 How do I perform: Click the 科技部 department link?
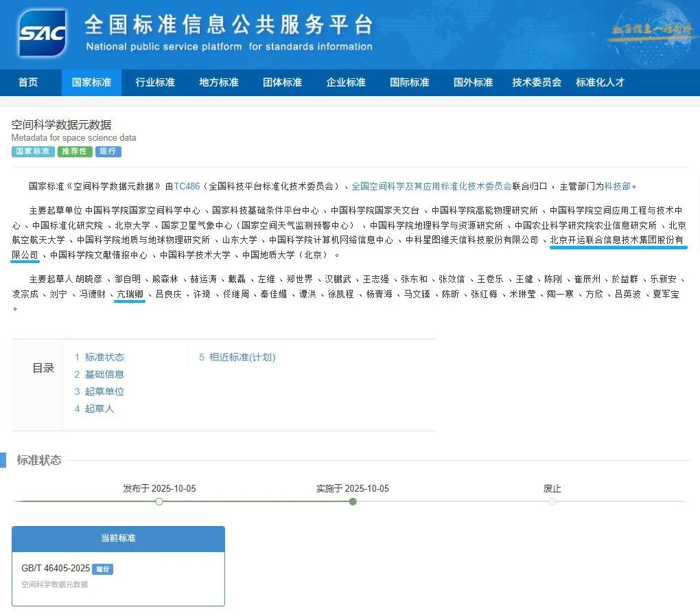617,186
